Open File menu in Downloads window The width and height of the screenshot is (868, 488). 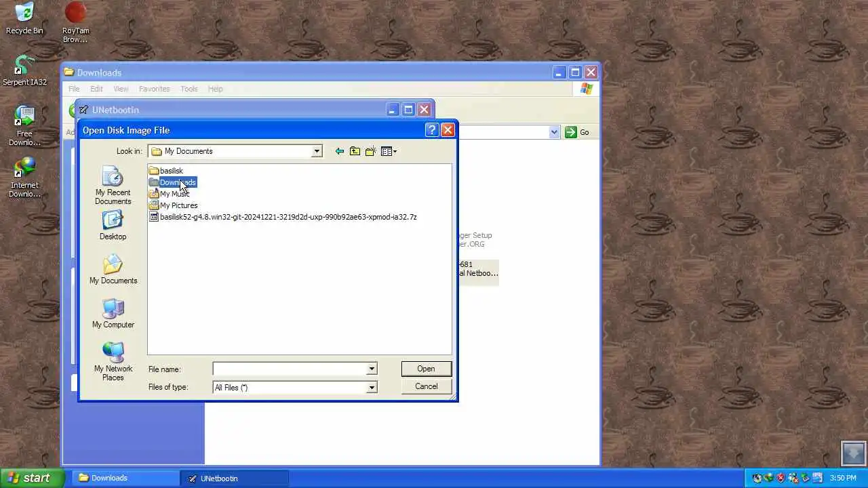tap(74, 89)
